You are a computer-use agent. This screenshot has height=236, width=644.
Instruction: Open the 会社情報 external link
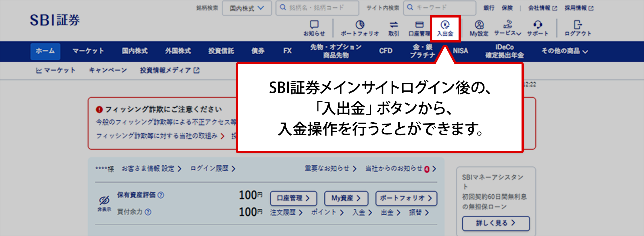coord(543,8)
